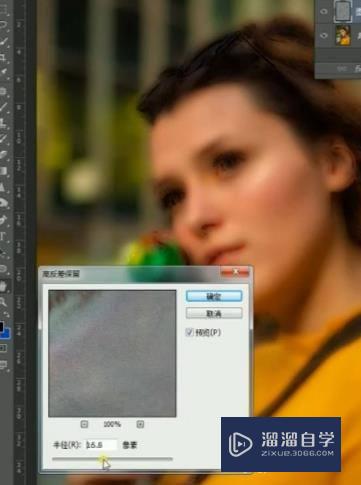Screen dimensions: 361x485
Task: Select the Clone Stamp tool
Action: pyautogui.click(x=3, y=123)
